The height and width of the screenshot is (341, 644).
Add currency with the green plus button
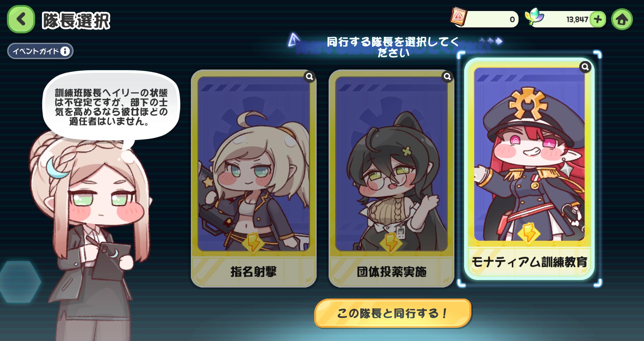point(597,19)
